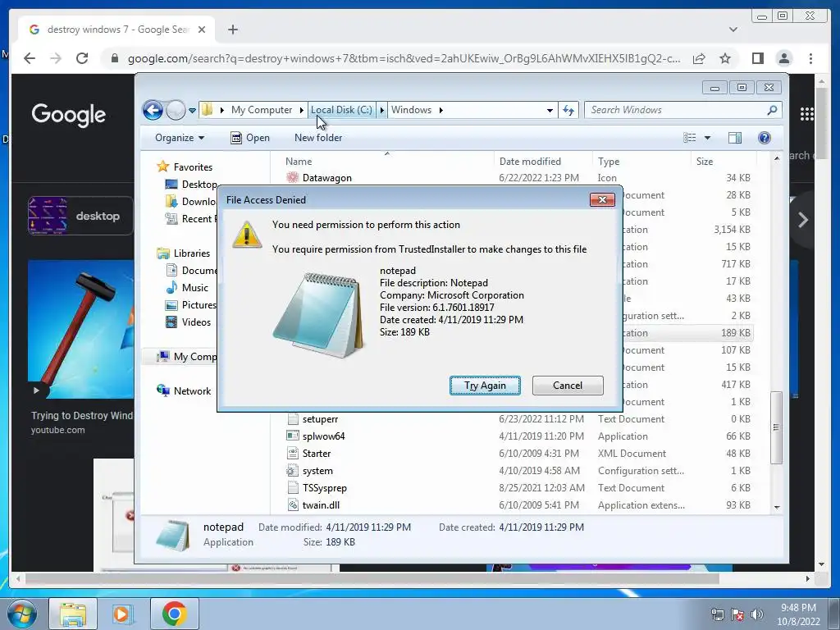840x630 pixels.
Task: Select the Starter XML file icon
Action: point(293,453)
